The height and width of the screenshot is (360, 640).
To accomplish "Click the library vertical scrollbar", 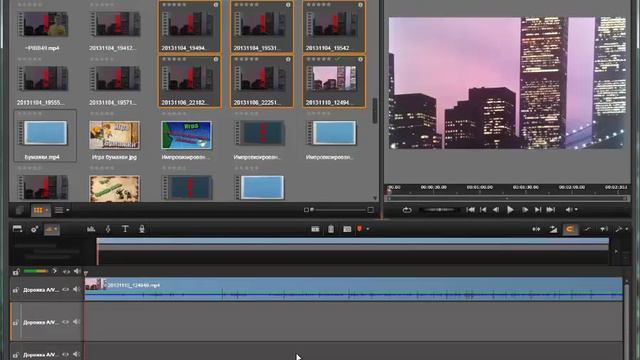I will tap(375, 110).
